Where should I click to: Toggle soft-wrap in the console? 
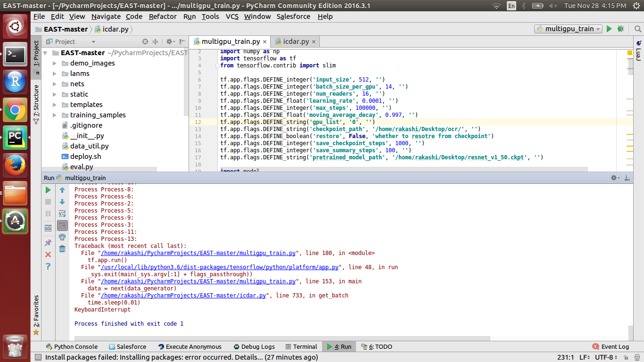pos(62,213)
